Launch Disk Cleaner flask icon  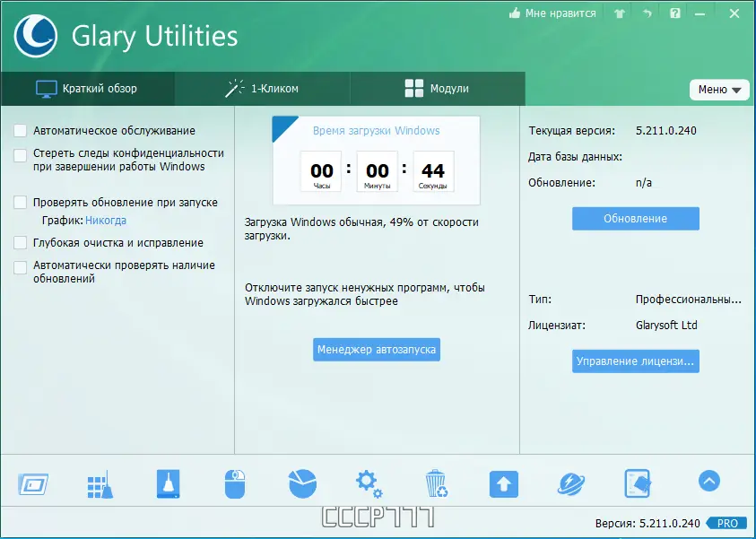pos(167,482)
